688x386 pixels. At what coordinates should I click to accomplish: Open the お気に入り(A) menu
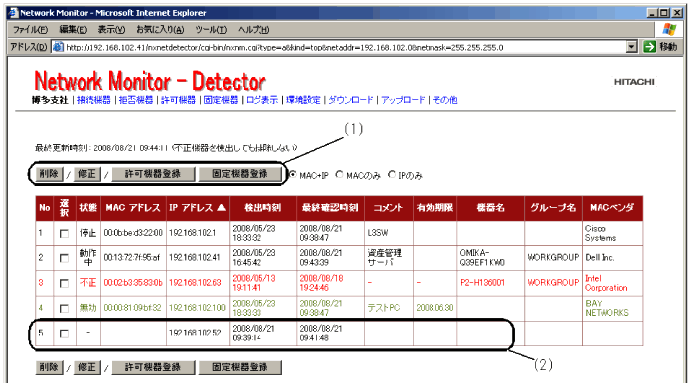(x=160, y=30)
